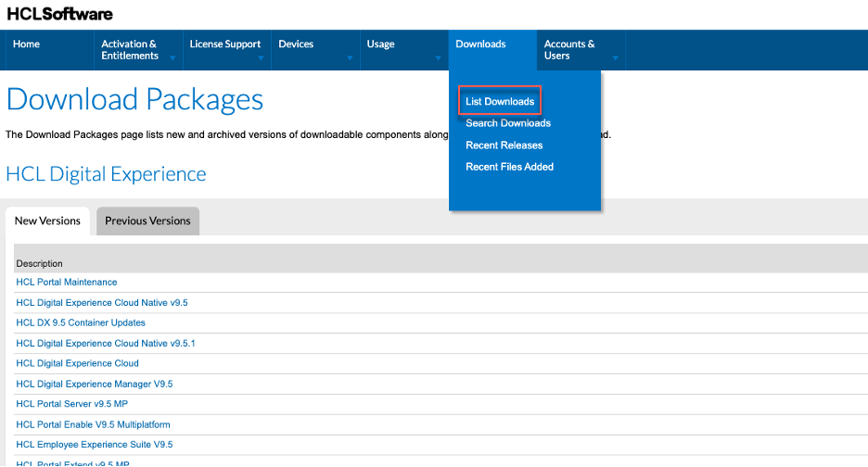Open HCL Employee Experience Suite V9.5

(x=94, y=445)
